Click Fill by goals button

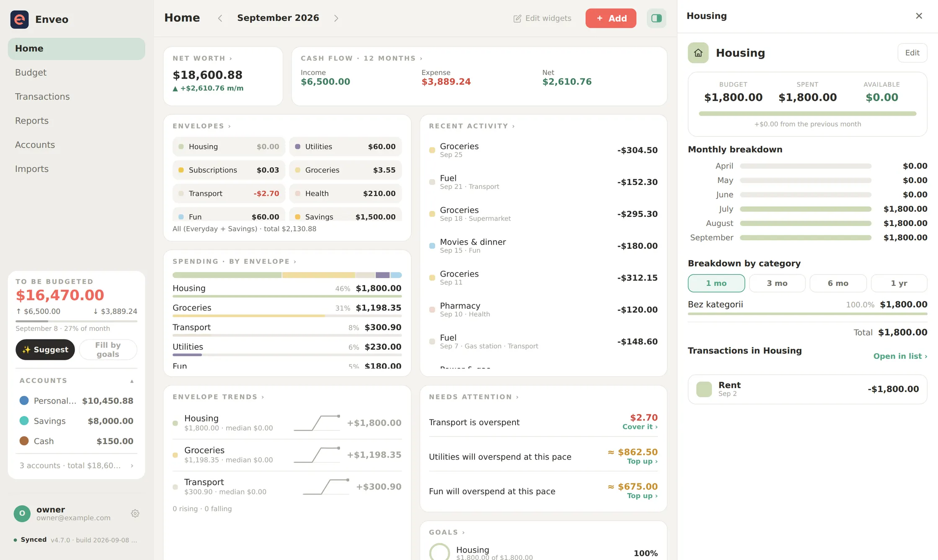108,349
